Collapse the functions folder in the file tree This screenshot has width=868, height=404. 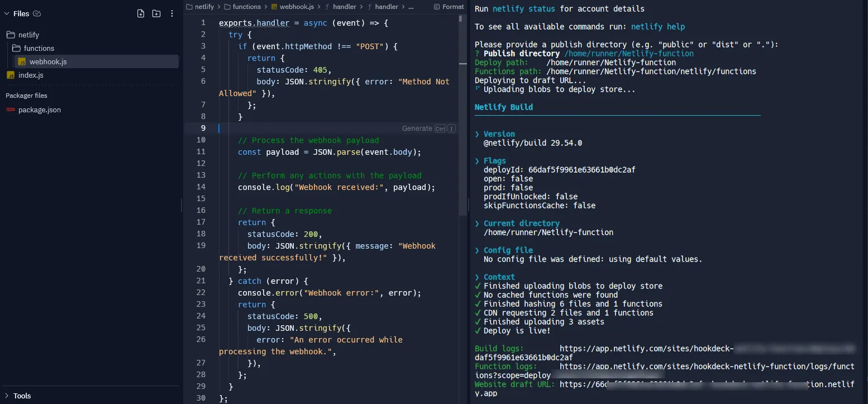(x=33, y=48)
